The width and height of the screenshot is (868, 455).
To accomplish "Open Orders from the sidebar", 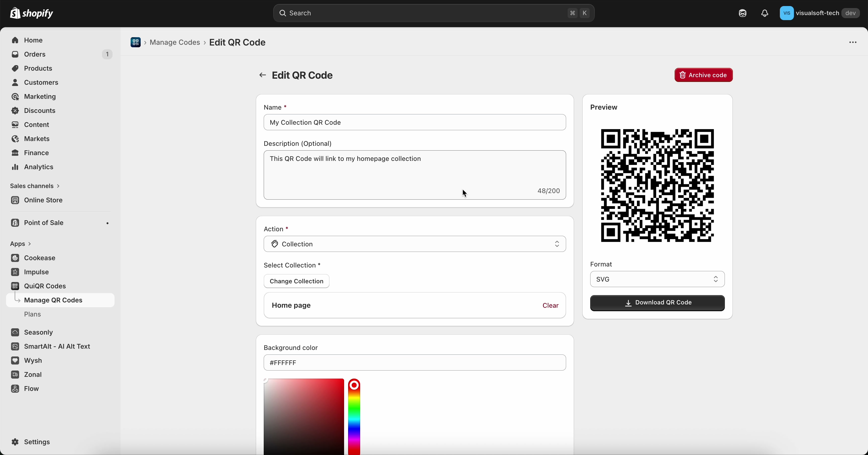I will pyautogui.click(x=35, y=54).
